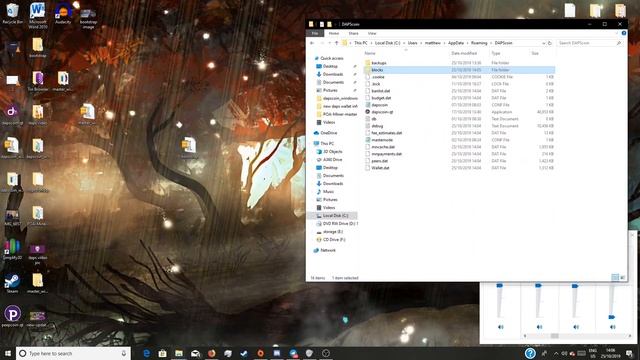
Task: Open Mail from the taskbar
Action: coord(195,353)
